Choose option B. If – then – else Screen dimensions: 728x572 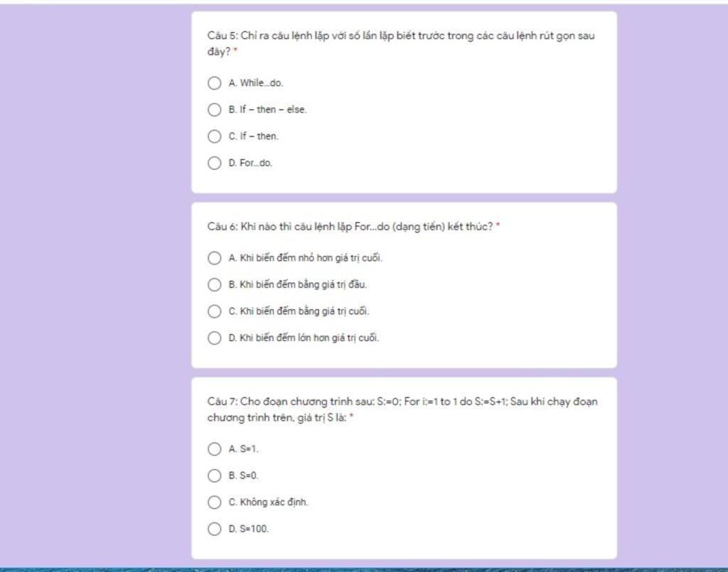(214, 109)
